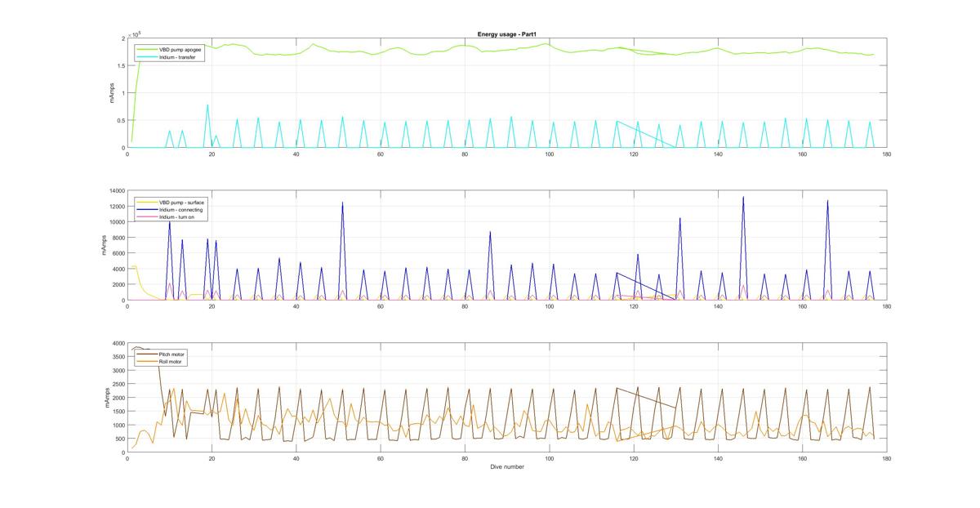Click the "3000" y-axis tick label

118,371
